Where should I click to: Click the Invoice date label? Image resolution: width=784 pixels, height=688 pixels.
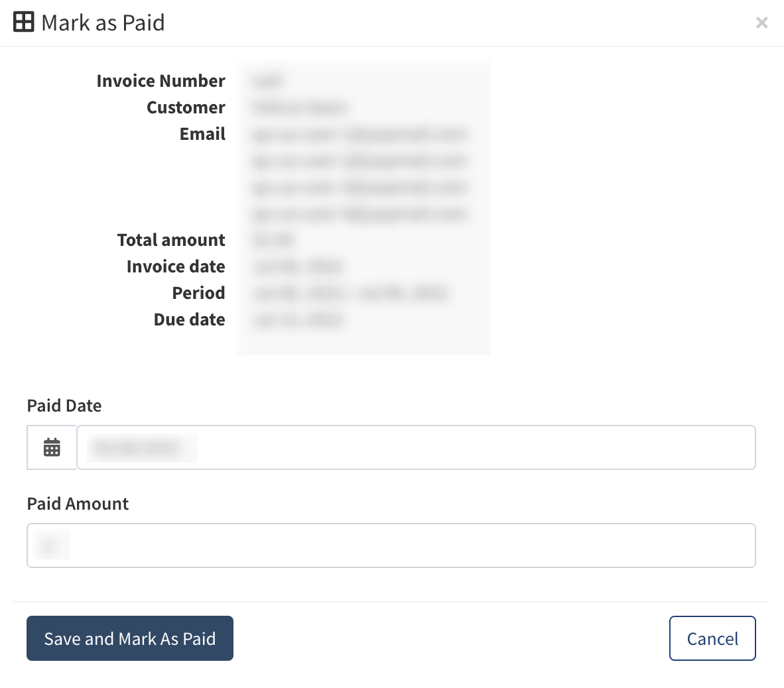click(176, 266)
